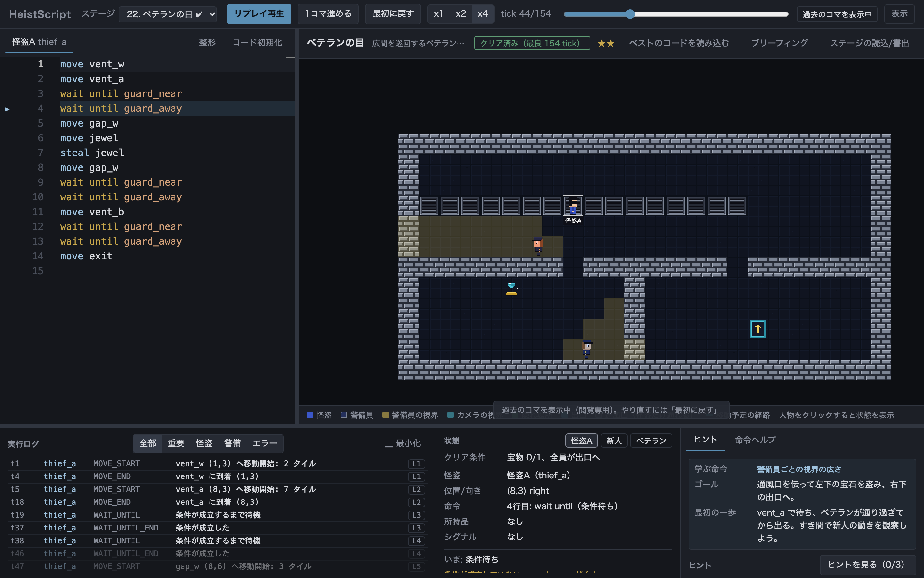
Task: Show status for 新人 guard
Action: (614, 441)
